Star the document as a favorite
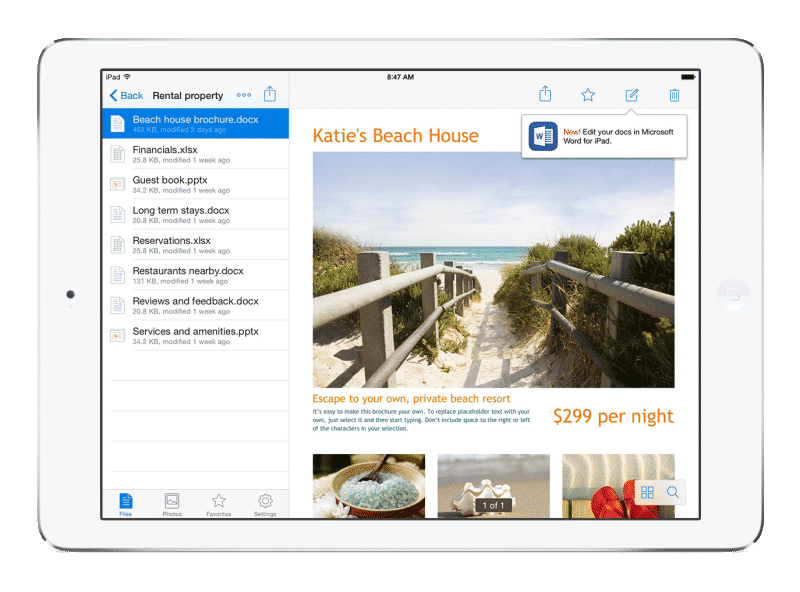The width and height of the screenshot is (800, 592). (588, 95)
